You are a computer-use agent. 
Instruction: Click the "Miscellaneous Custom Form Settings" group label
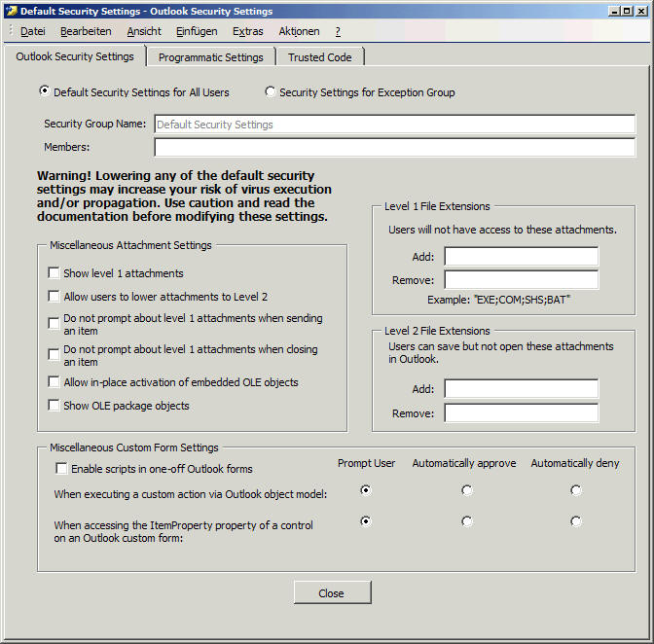[x=134, y=447]
